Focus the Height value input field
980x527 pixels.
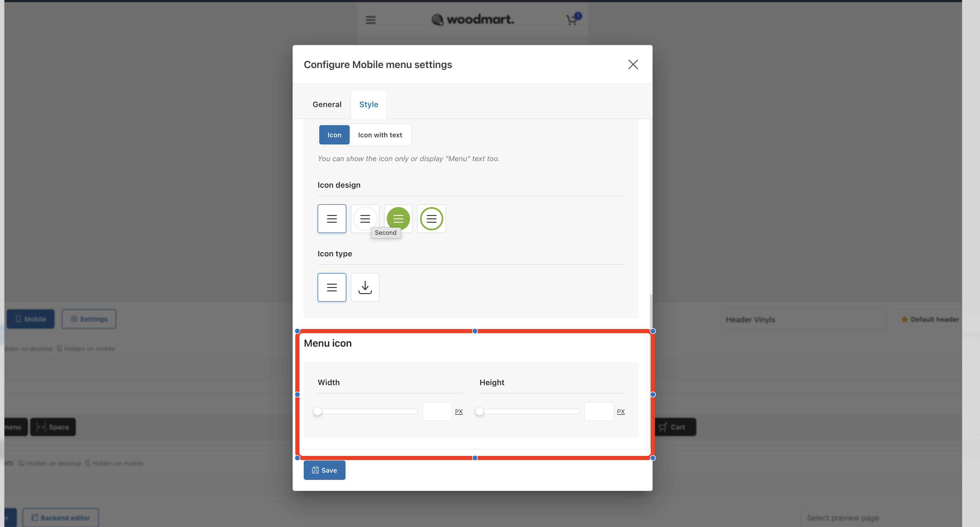599,411
